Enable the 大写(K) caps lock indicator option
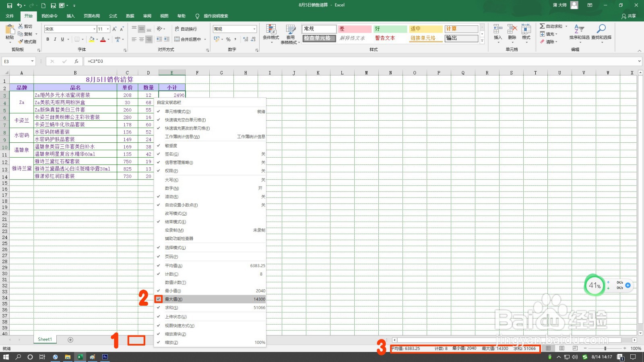Viewport: 644px width, 362px height. pyautogui.click(x=210, y=180)
